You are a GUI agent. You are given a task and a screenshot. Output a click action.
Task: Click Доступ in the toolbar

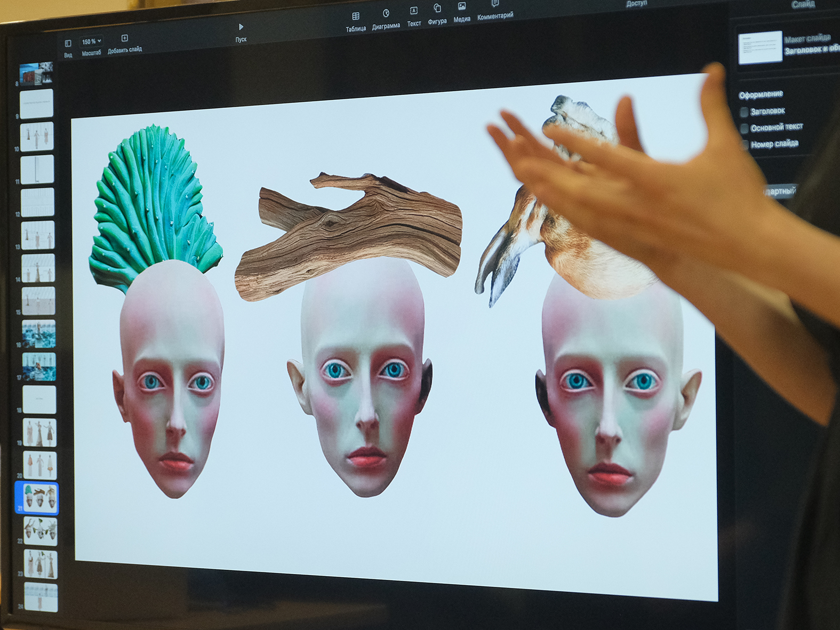pyautogui.click(x=636, y=4)
